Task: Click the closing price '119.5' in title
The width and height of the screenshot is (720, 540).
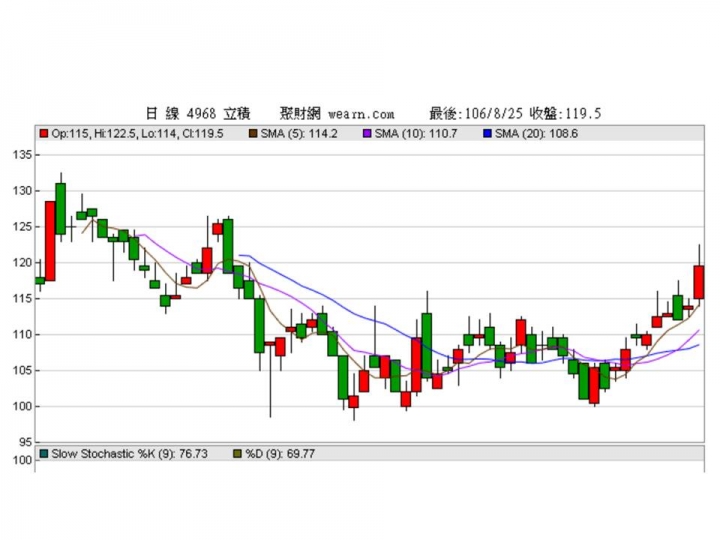Action: 583,113
